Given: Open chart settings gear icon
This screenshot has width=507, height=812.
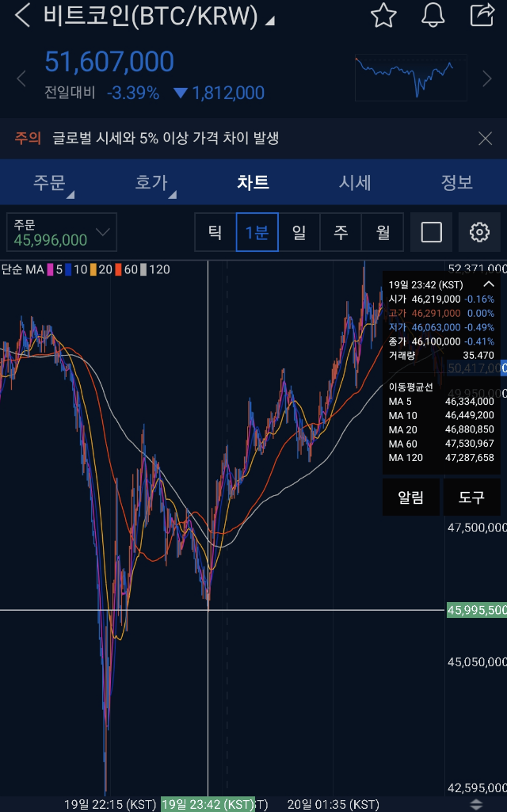Looking at the screenshot, I should [x=479, y=232].
